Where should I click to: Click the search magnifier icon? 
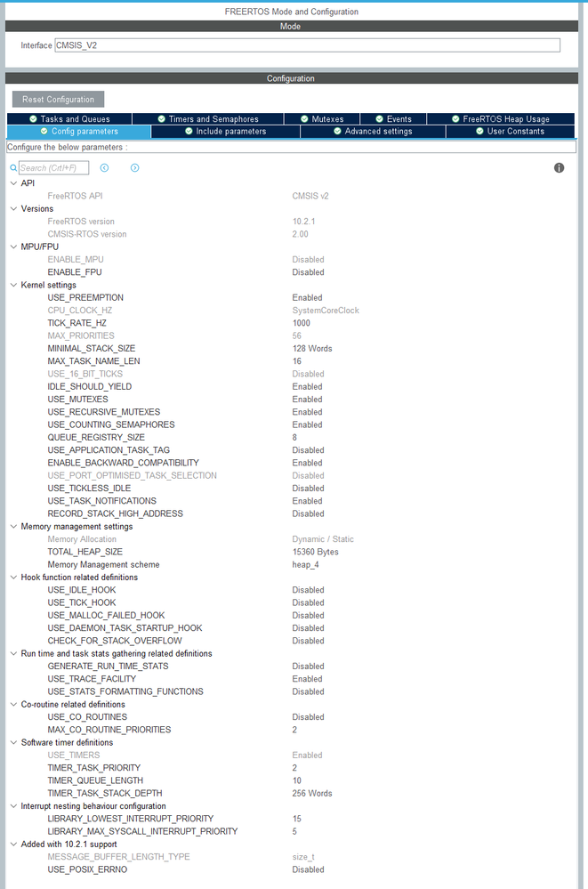13,168
